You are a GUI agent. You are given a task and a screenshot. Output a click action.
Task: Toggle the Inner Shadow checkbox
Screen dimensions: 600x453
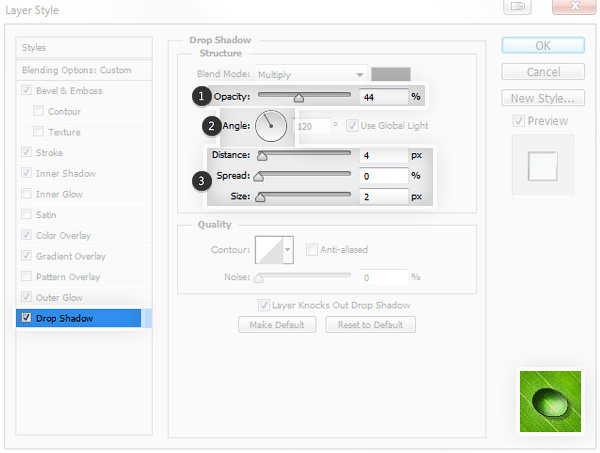coord(26,173)
